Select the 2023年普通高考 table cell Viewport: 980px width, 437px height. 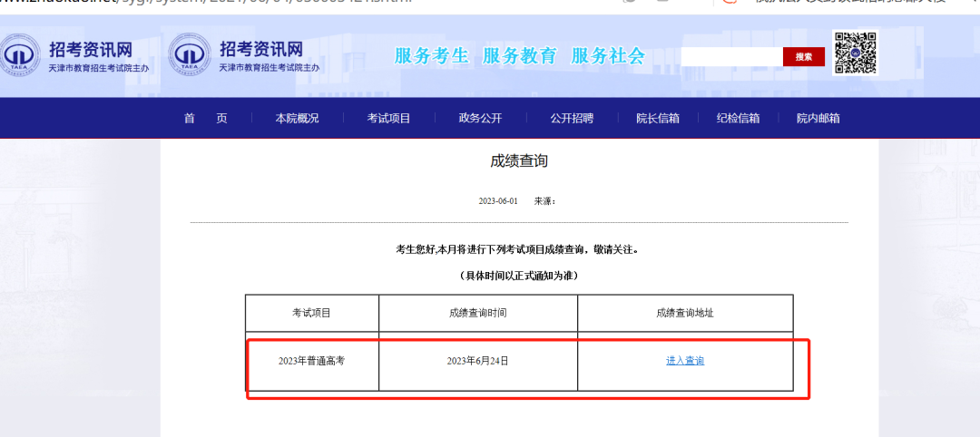click(312, 361)
